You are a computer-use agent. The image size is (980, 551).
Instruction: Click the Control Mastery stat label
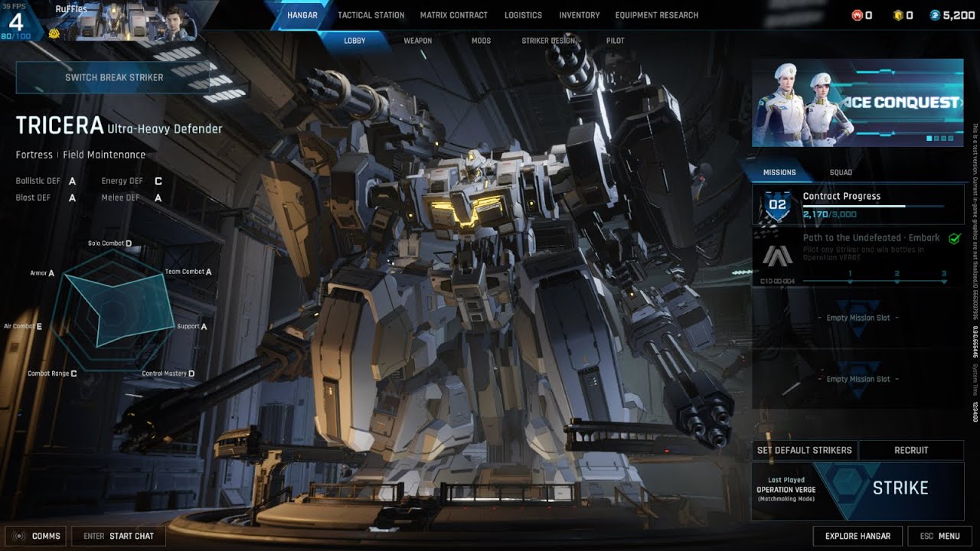pyautogui.click(x=168, y=373)
